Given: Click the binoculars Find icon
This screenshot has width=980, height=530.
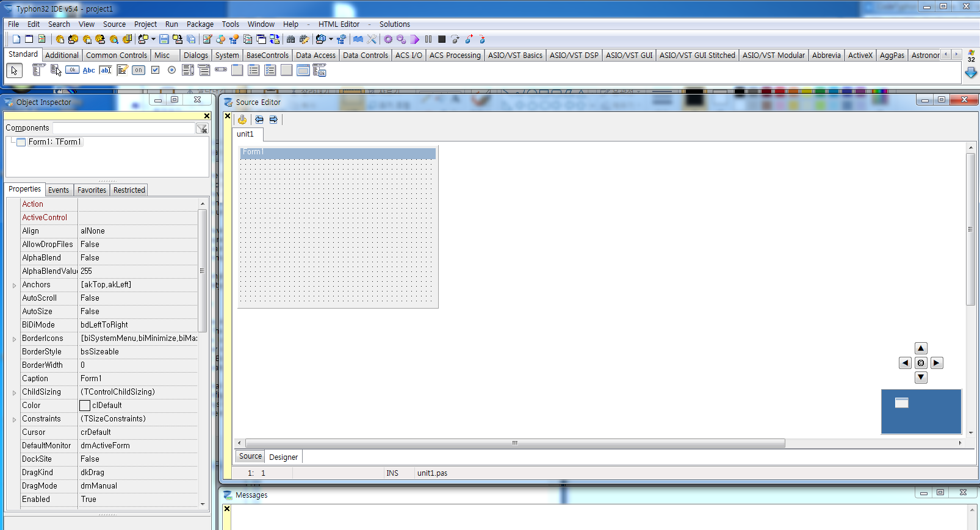Looking at the screenshot, I should coord(291,39).
